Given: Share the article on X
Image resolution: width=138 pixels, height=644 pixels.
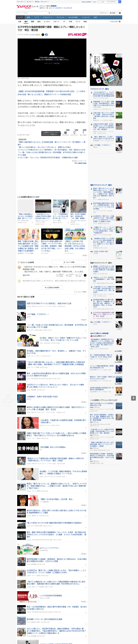Looking at the screenshot, I should tap(43, 35).
